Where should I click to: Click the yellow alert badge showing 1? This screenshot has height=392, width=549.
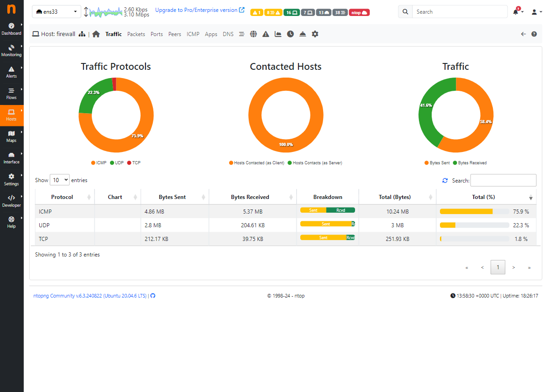point(257,13)
